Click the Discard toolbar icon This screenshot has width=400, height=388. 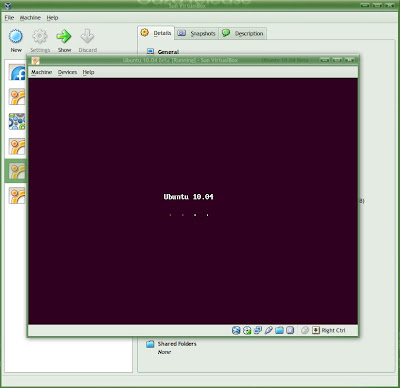pos(87,37)
